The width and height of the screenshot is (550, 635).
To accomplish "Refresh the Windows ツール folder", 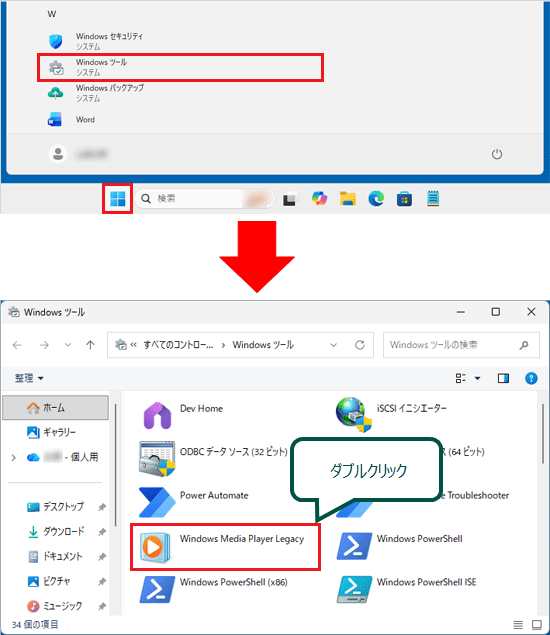I will (x=360, y=345).
